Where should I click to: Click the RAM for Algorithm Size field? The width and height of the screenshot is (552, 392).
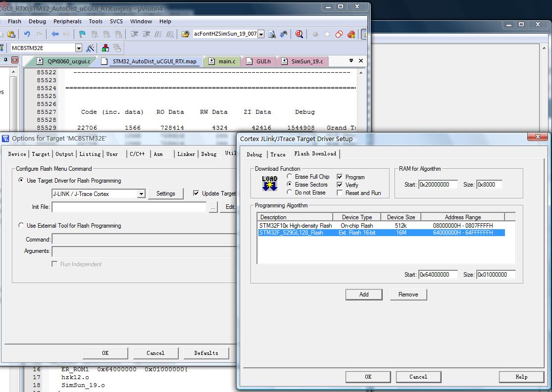pyautogui.click(x=489, y=185)
